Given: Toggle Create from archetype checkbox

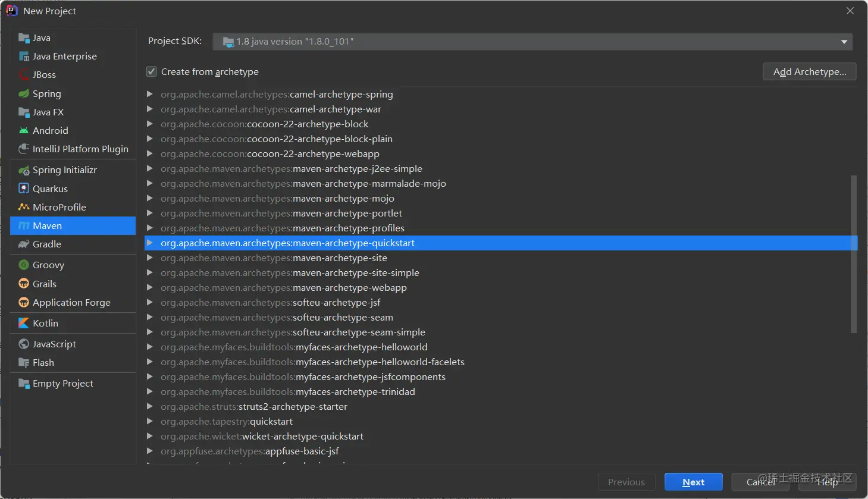Looking at the screenshot, I should point(152,72).
